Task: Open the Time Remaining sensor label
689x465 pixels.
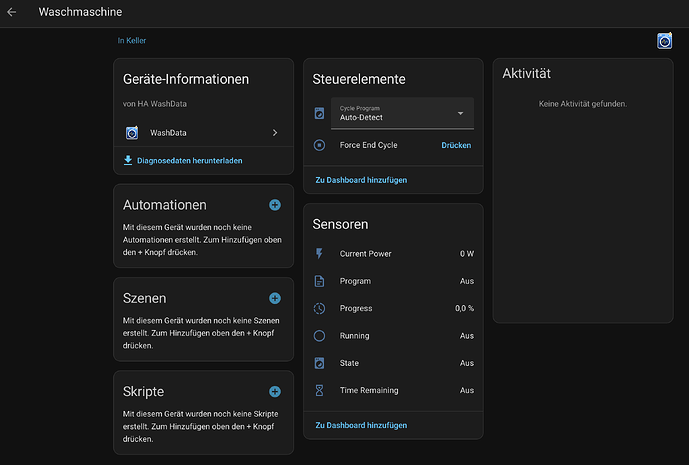Action: (x=369, y=390)
